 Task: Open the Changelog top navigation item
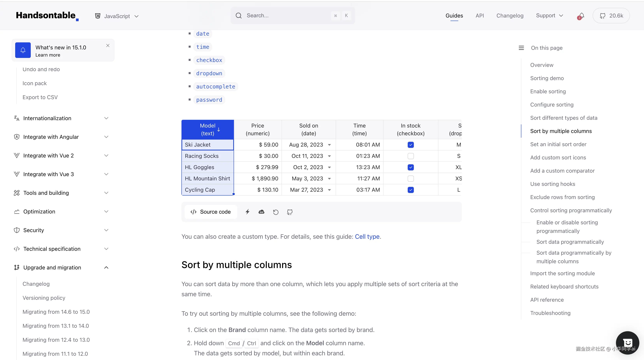(509, 16)
